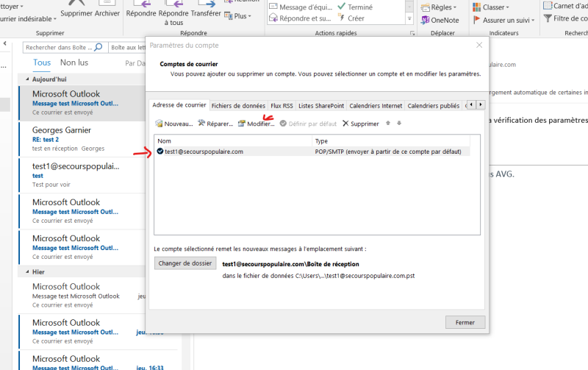Open Courrier indésirable dropdown

click(28, 19)
